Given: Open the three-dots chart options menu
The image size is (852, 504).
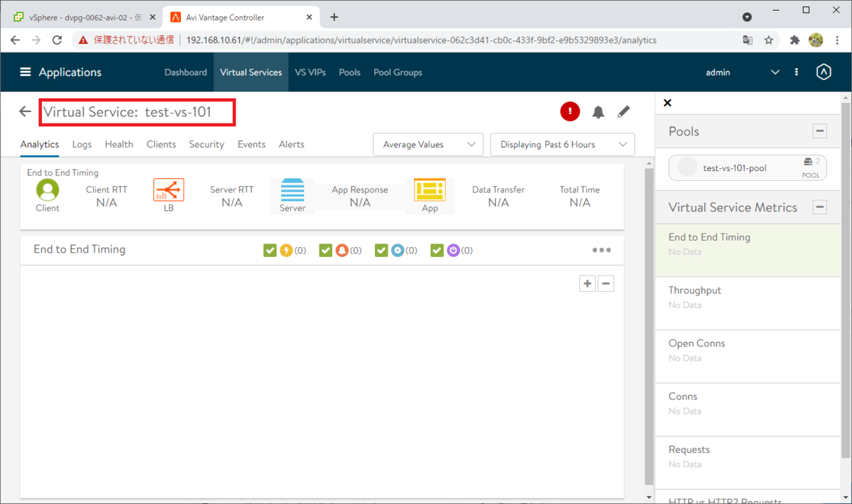Looking at the screenshot, I should point(601,250).
